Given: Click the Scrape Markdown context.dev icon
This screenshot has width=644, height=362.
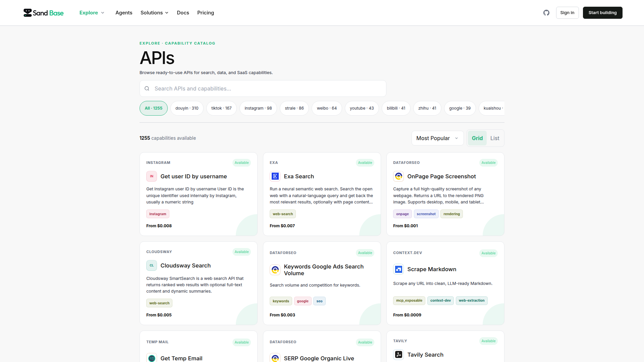Looking at the screenshot, I should (x=398, y=269).
